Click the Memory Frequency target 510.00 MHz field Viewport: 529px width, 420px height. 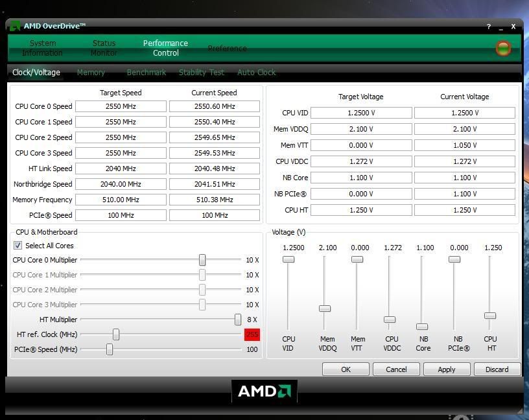coord(121,200)
